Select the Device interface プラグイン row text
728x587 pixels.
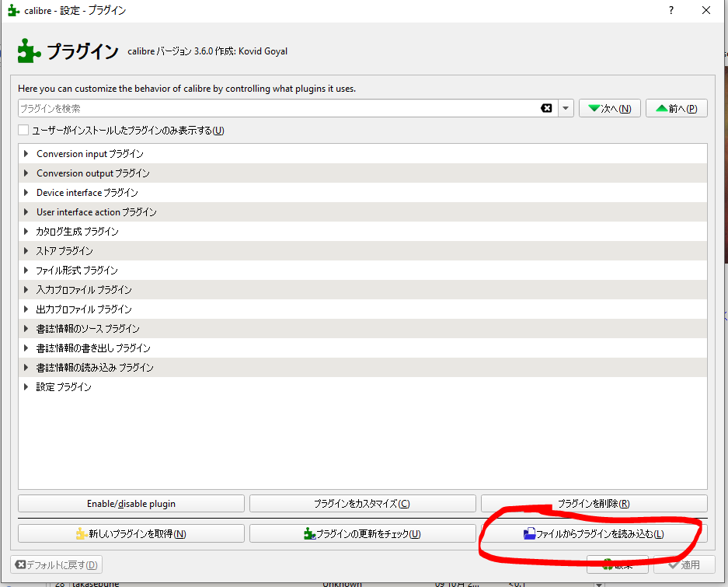(87, 192)
